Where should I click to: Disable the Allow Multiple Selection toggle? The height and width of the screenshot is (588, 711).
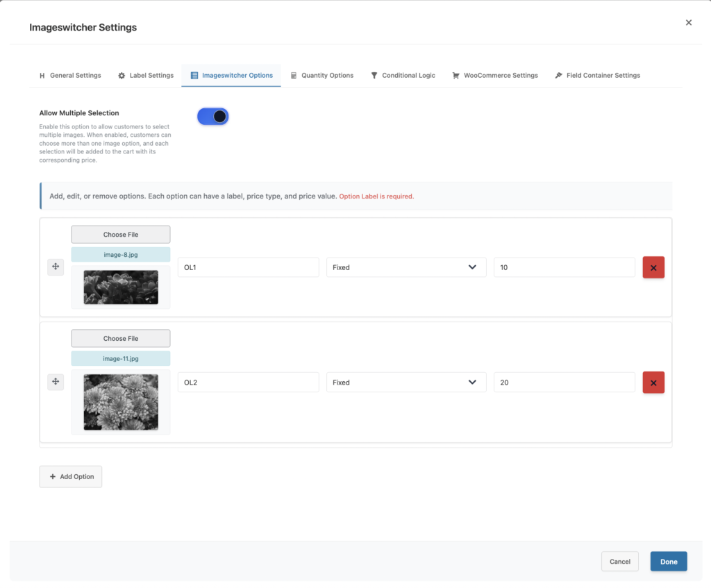tap(212, 117)
